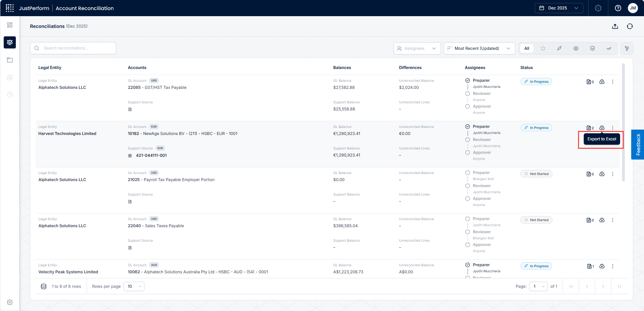Change Rows per page dropdown value
The image size is (644, 311).
[134, 286]
